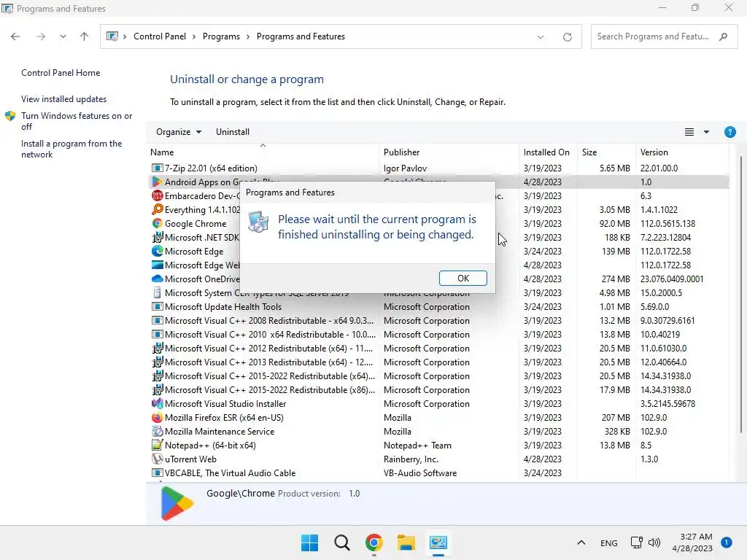Image resolution: width=747 pixels, height=560 pixels.
Task: Click the Mozilla Maintenance Service icon
Action: (157, 431)
